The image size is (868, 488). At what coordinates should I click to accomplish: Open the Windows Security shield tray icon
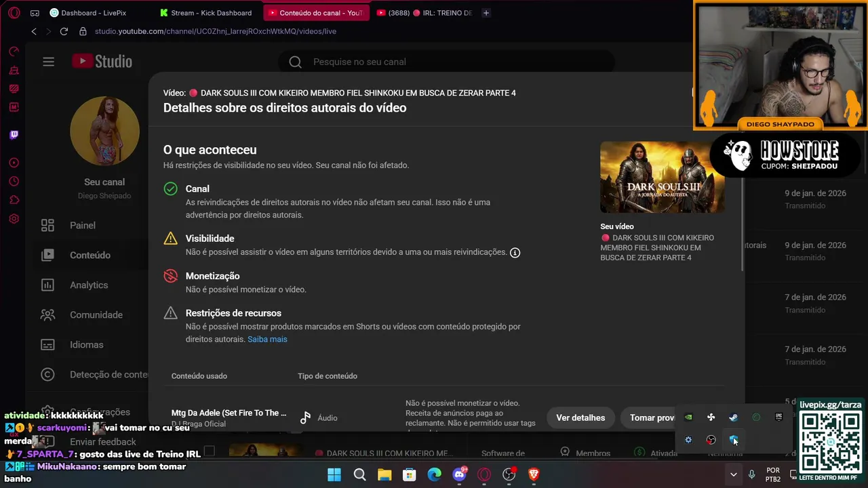pyautogui.click(x=733, y=440)
